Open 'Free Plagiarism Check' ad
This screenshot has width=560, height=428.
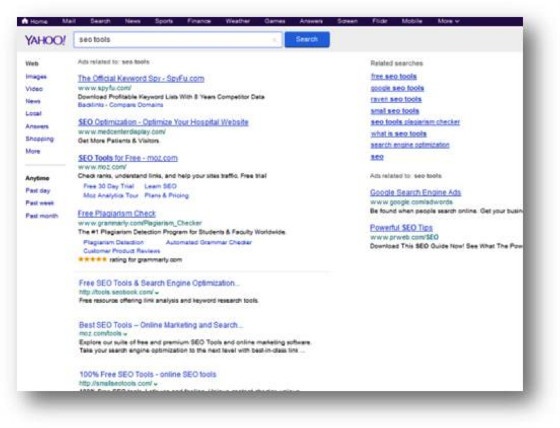click(x=117, y=214)
